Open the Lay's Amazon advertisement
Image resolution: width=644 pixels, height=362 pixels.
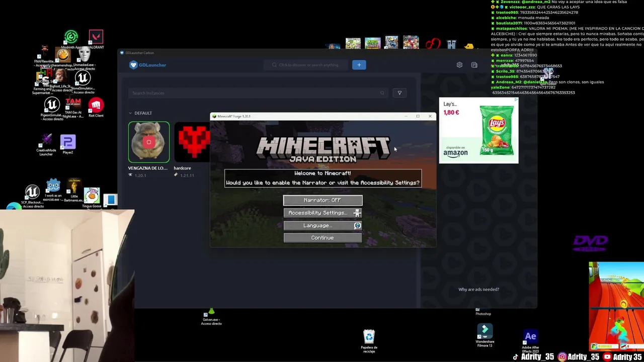(478, 130)
